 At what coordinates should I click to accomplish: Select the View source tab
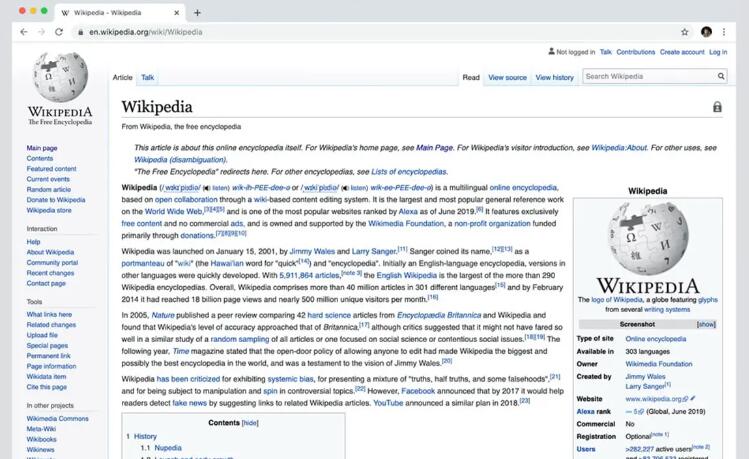point(507,77)
